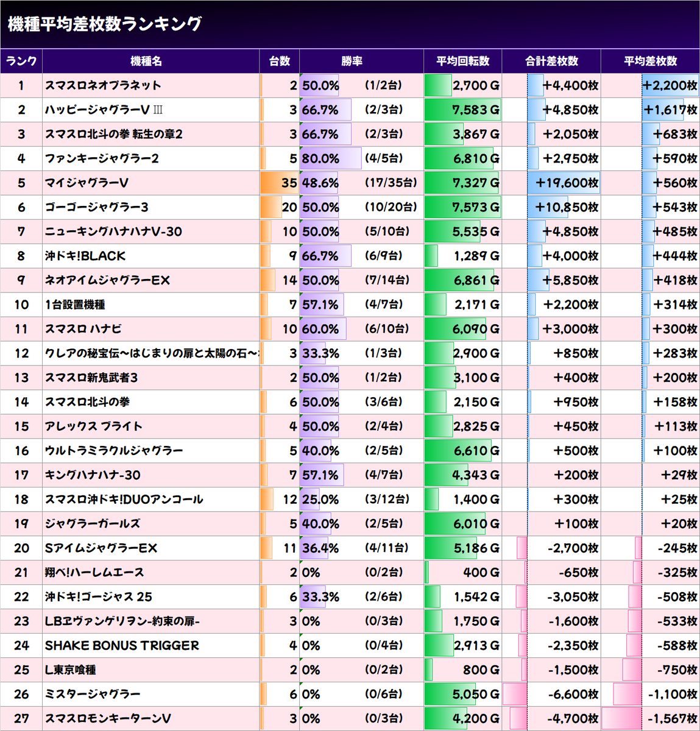The image size is (700, 731).
Task: Click the 400 G spin value
Action: click(481, 573)
